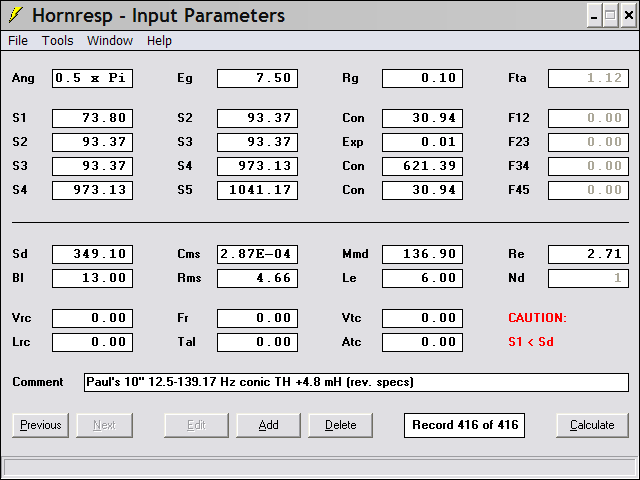640x480 pixels.
Task: Focus the Rg field with 0.10
Action: (422, 78)
